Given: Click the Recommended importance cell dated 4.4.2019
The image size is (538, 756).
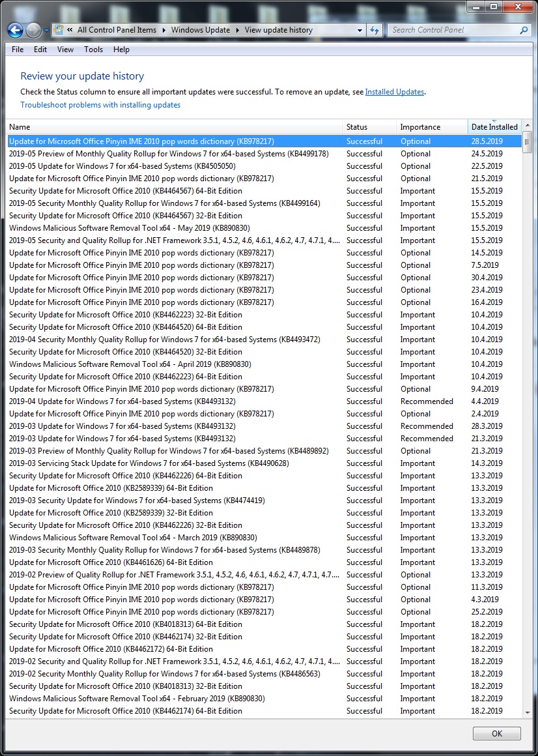Looking at the screenshot, I should click(427, 401).
